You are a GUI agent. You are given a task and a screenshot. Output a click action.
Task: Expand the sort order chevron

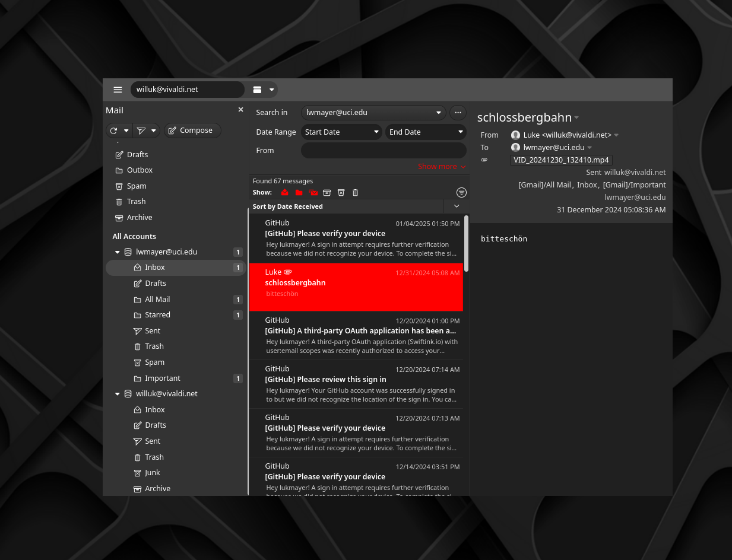pyautogui.click(x=457, y=206)
